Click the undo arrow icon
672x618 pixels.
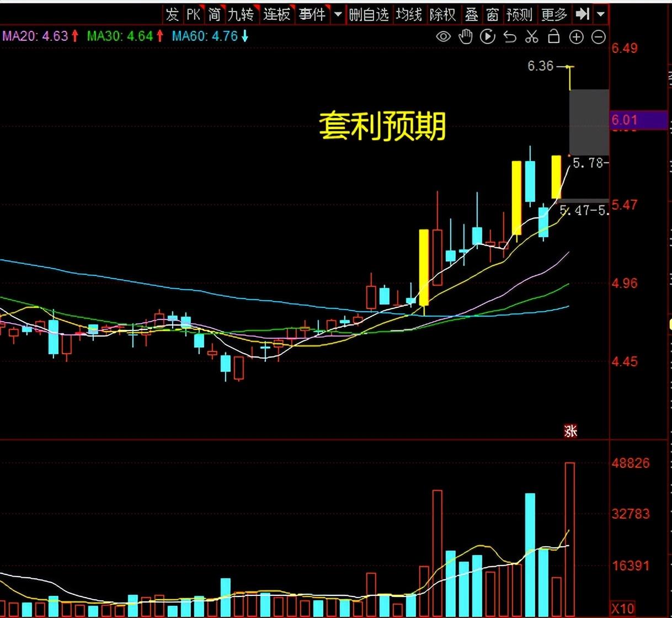point(510,37)
